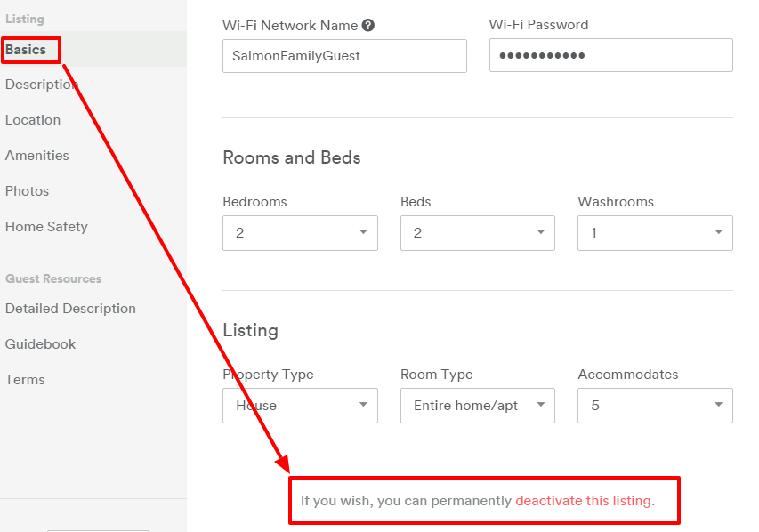Go to Location in the sidebar
759x532 pixels.
[33, 120]
